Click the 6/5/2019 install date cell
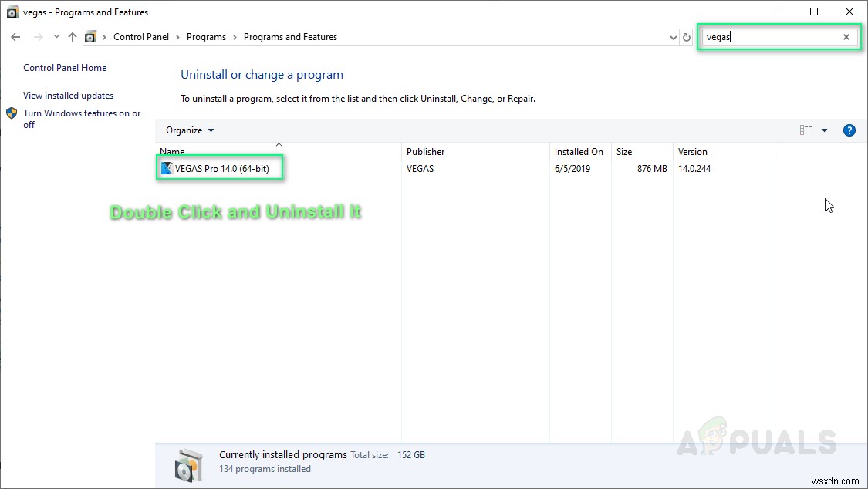The image size is (868, 489). coord(572,168)
